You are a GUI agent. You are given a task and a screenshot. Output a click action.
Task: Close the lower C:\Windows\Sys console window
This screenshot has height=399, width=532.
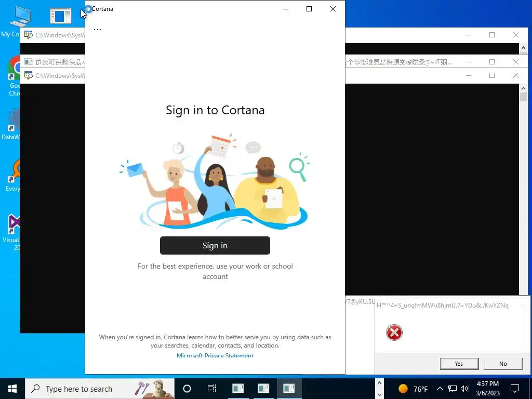pos(516,75)
